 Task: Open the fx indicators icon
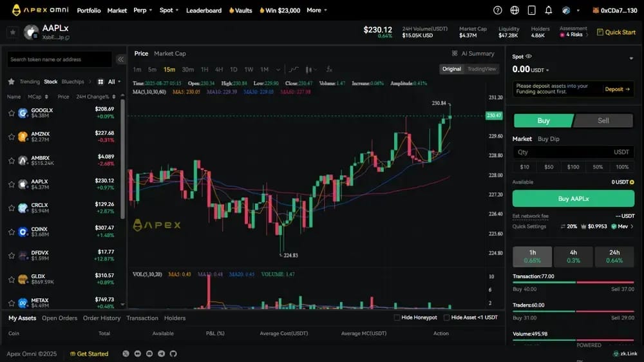[329, 70]
